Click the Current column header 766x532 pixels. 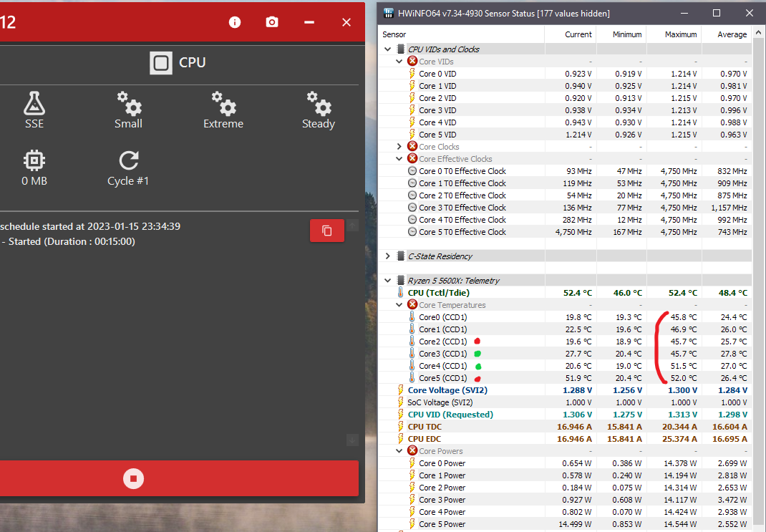pyautogui.click(x=570, y=34)
